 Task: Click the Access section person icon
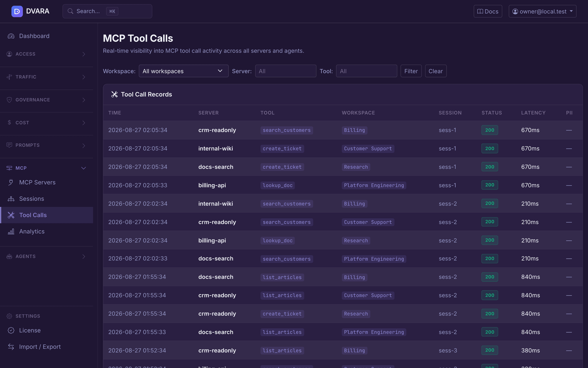(9, 54)
